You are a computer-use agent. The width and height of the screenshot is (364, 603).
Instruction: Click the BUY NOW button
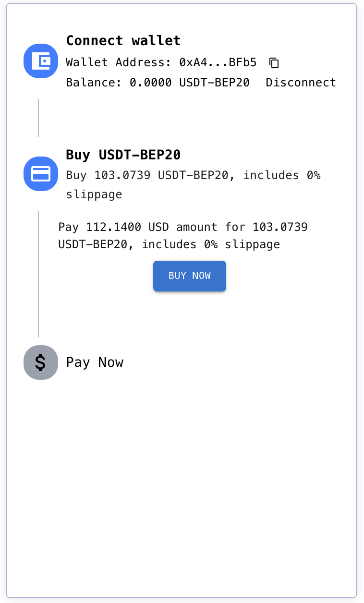190,276
